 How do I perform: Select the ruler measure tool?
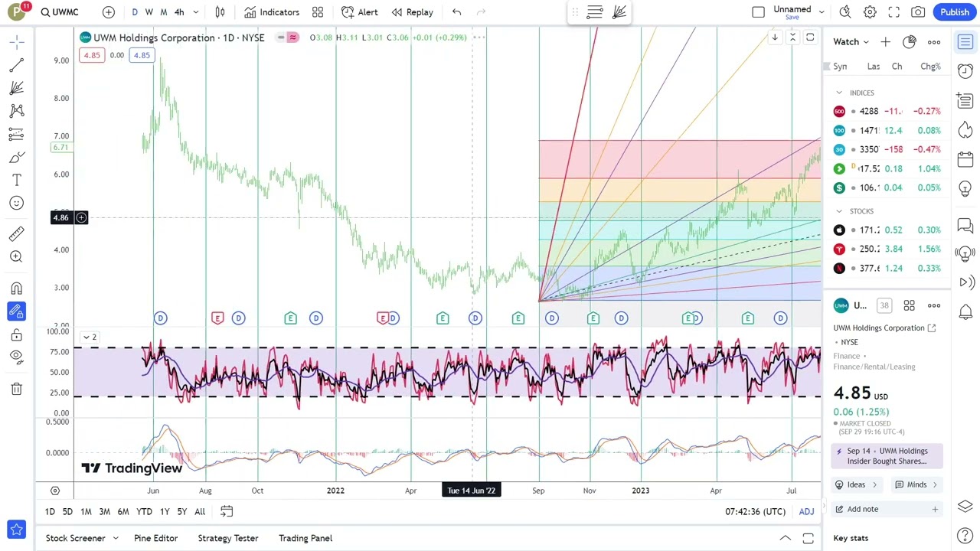(16, 234)
